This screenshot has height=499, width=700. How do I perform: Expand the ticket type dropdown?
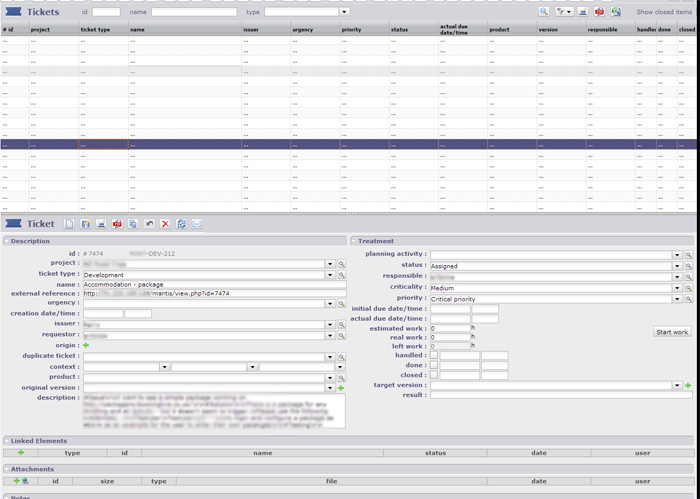pos(330,274)
